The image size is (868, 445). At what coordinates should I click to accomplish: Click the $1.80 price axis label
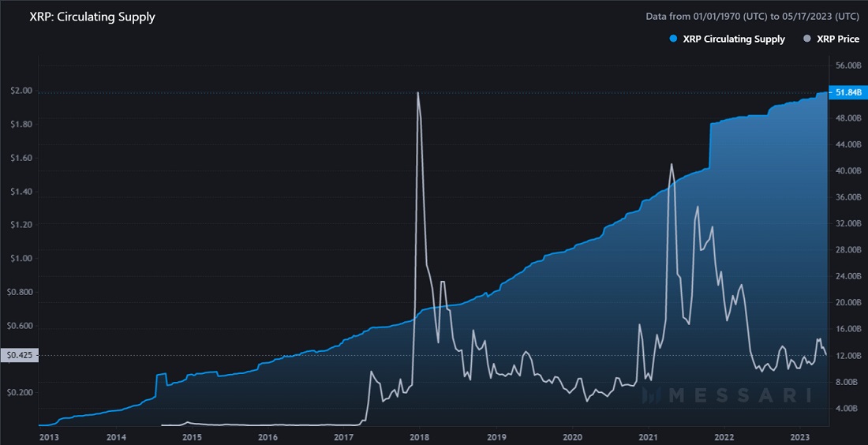pyautogui.click(x=21, y=125)
